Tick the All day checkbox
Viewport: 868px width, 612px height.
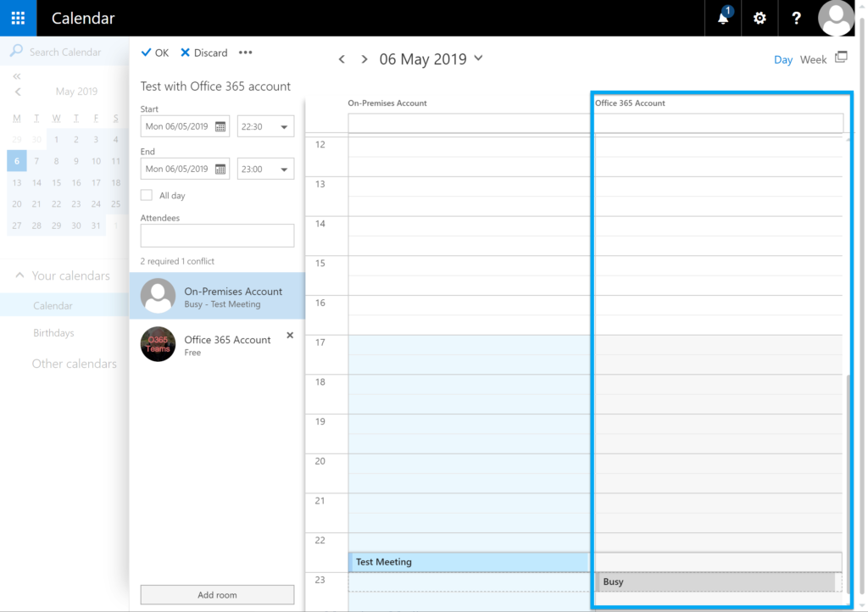(x=146, y=195)
